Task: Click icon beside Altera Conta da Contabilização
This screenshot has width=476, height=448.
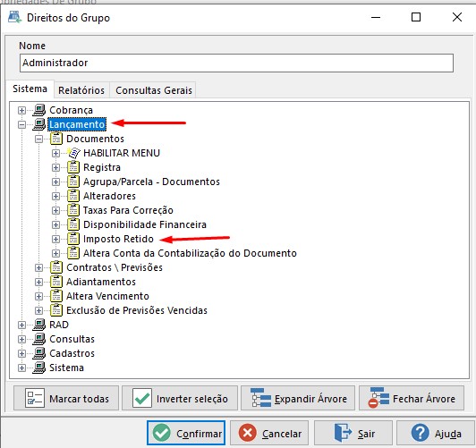Action: 73,253
